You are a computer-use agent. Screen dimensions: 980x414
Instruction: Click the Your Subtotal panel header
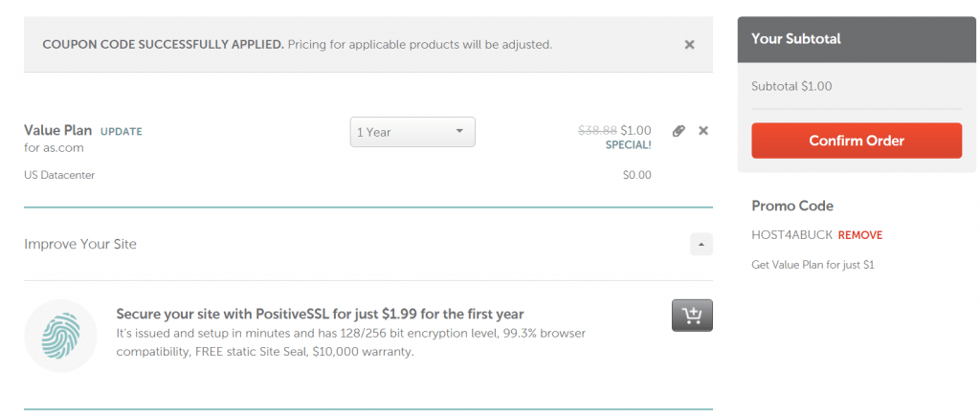point(857,39)
